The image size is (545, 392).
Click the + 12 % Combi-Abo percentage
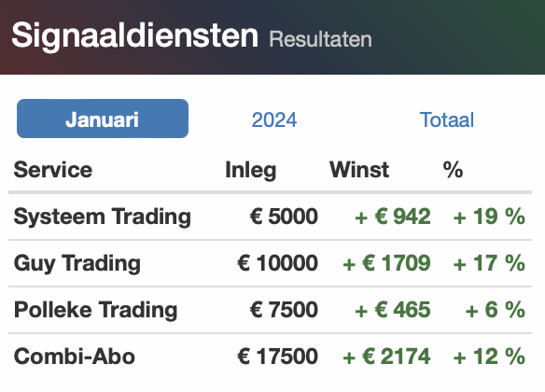click(x=489, y=357)
